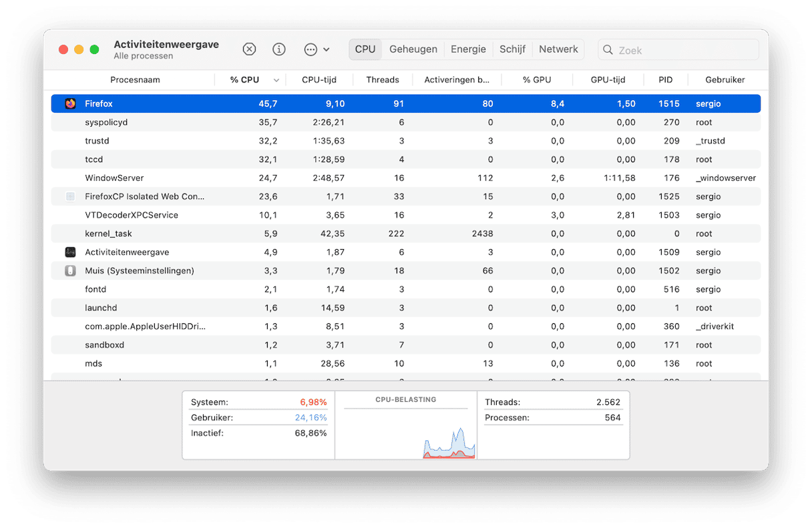Click WindowServer's GPU time 1:11,58
The image size is (812, 528).
pos(620,178)
